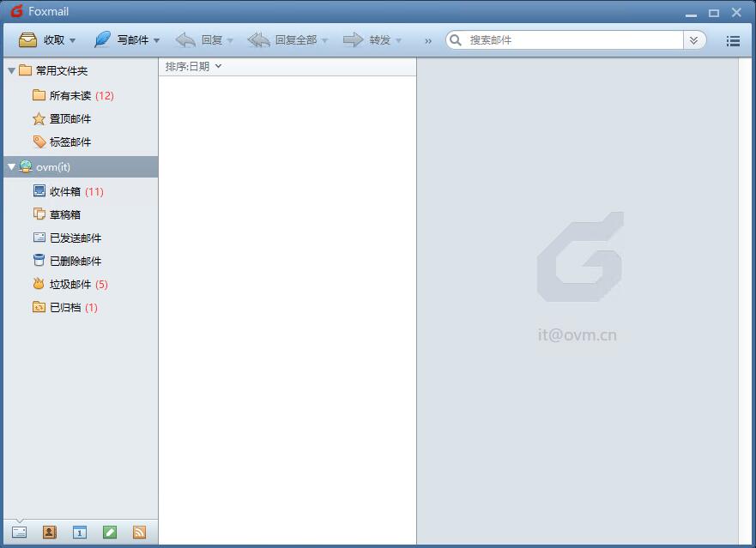Open the 回复全部 dropdown arrow
This screenshot has height=548, width=756.
click(325, 40)
